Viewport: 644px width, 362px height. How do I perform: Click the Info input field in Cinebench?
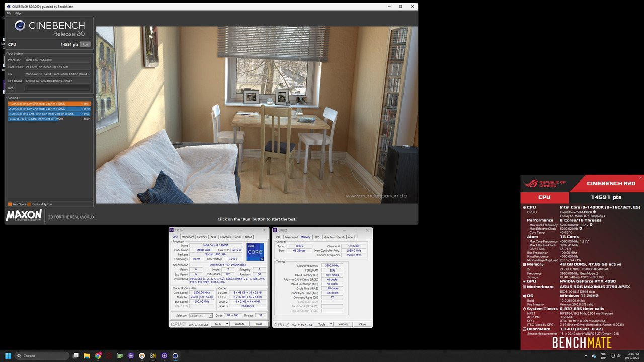[x=58, y=88]
